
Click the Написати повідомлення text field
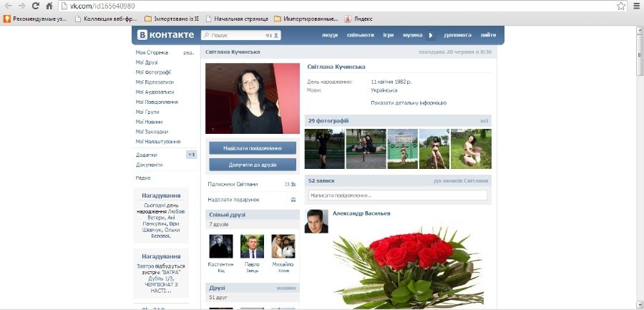[x=397, y=195]
